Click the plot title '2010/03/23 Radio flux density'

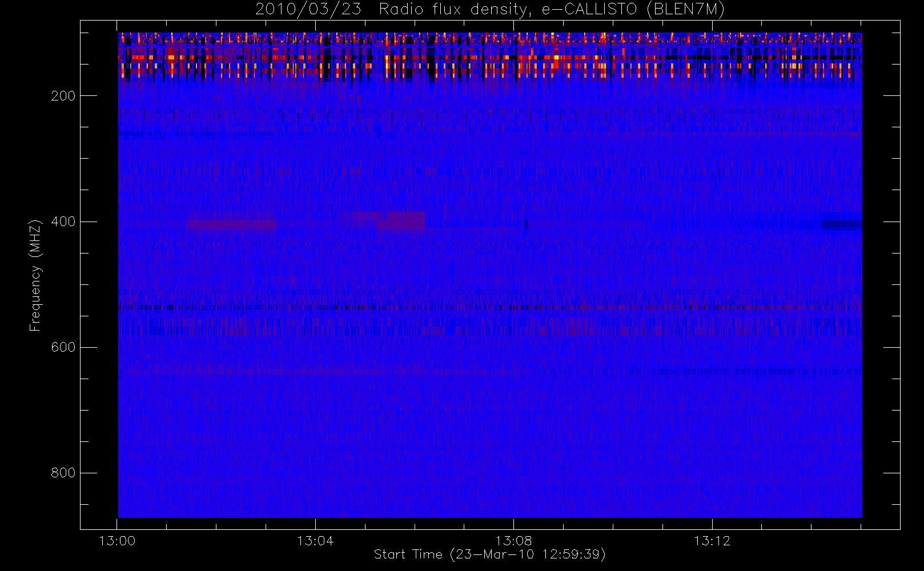point(489,10)
